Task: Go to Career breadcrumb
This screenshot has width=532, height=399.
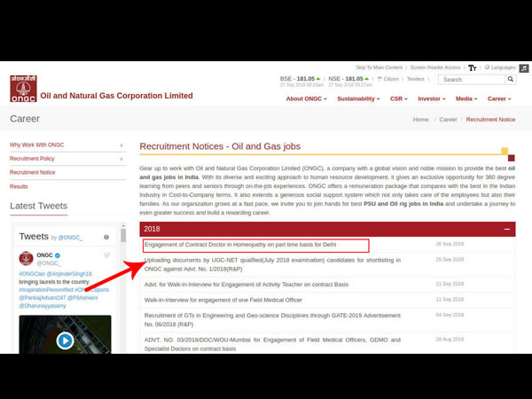Action: tap(448, 120)
